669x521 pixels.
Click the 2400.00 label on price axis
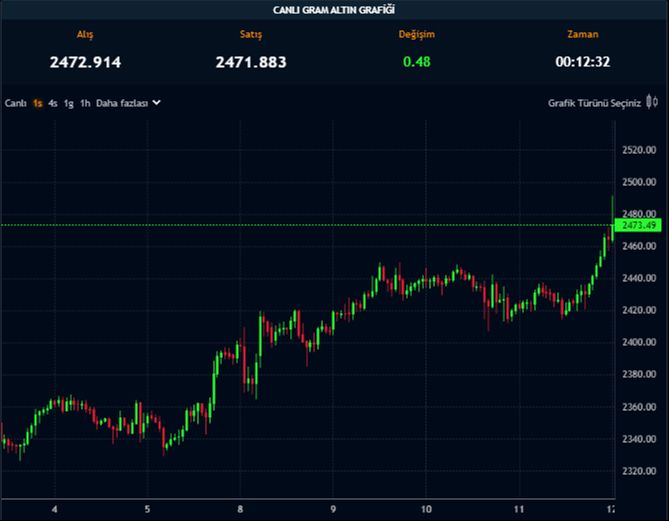[637, 342]
